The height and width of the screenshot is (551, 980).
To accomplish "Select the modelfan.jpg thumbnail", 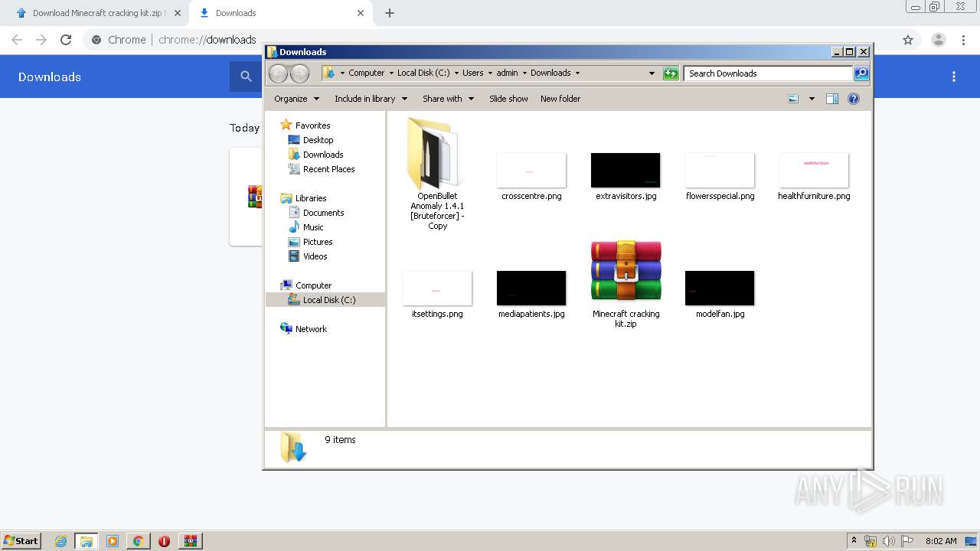I will 720,288.
